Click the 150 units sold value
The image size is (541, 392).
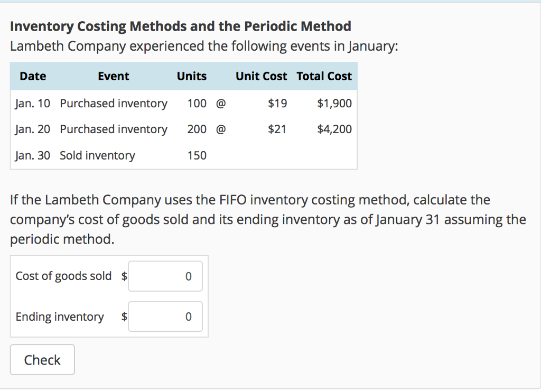(197, 155)
